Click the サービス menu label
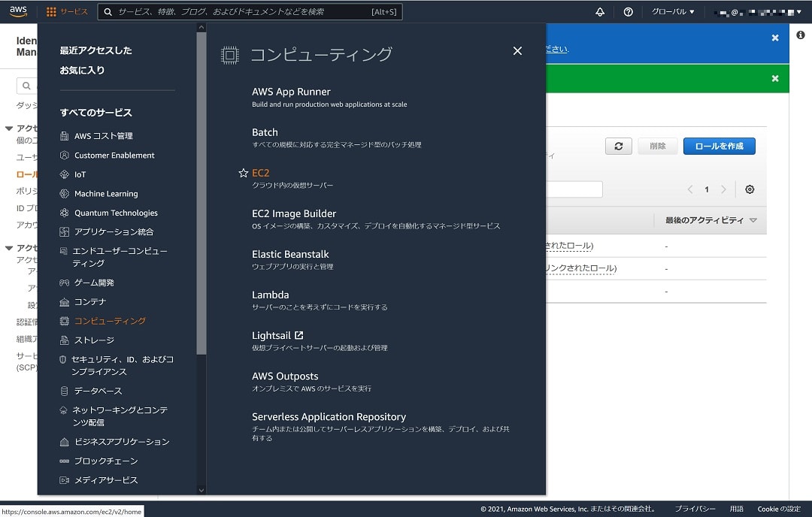The image size is (812, 517). coord(74,11)
